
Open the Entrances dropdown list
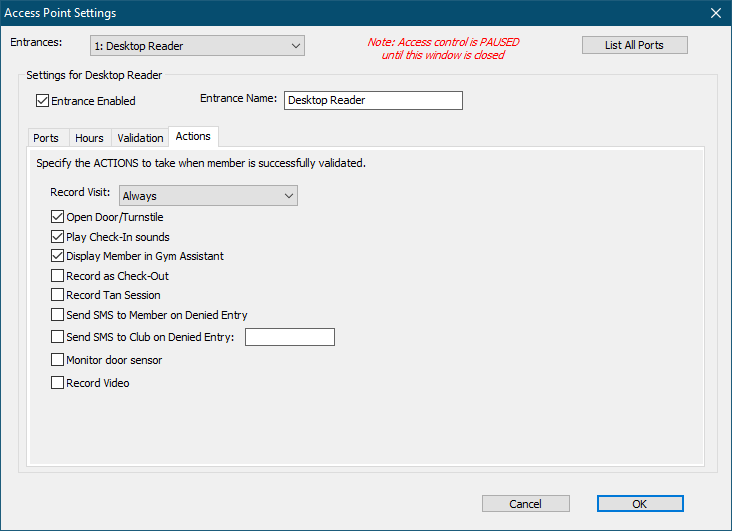[294, 46]
